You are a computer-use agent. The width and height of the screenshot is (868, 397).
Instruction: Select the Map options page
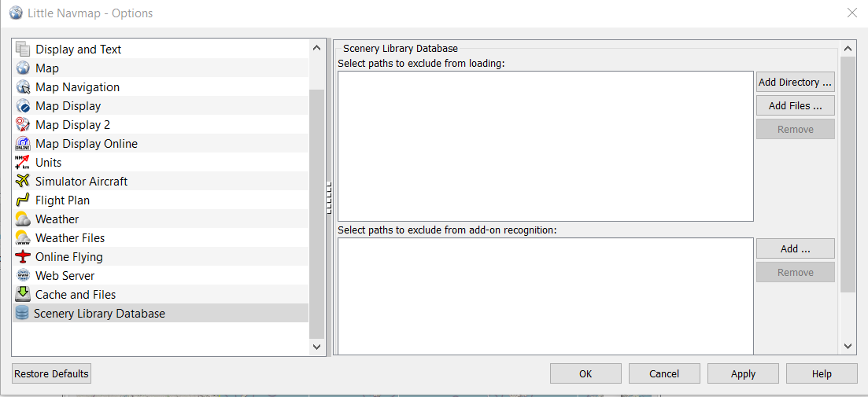160,68
